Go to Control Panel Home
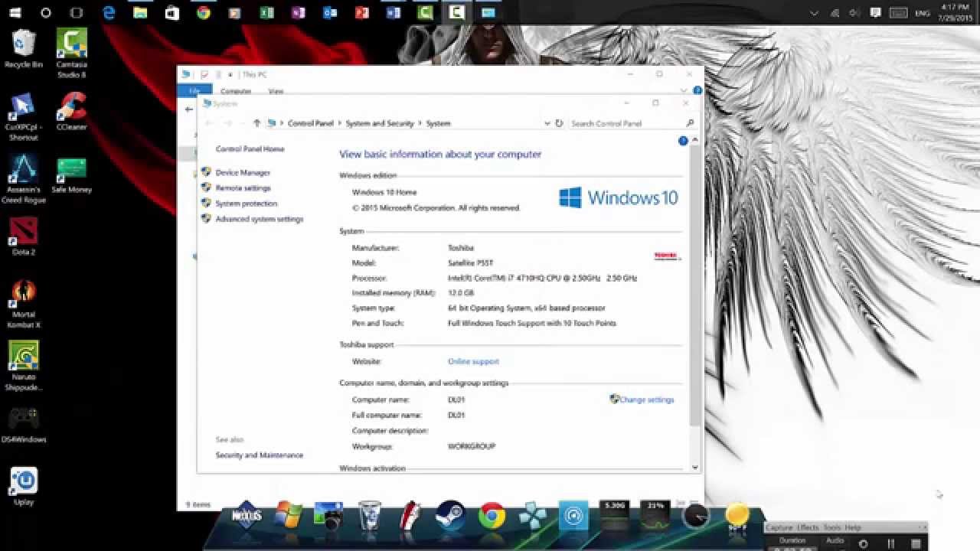The width and height of the screenshot is (980, 551). (250, 149)
